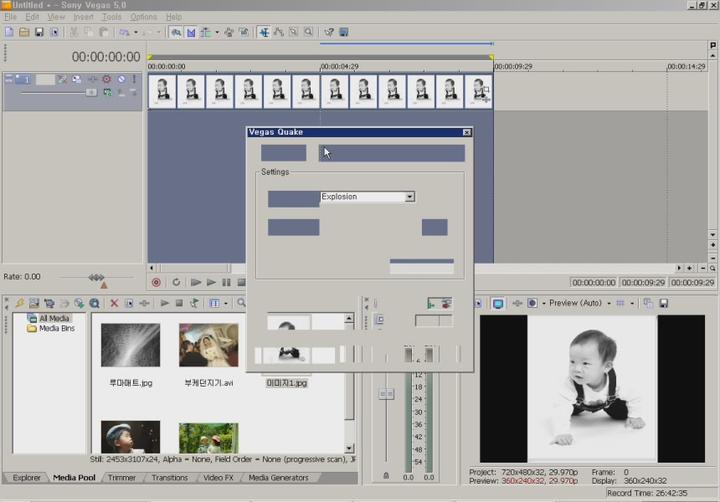Open the File menu
Image resolution: width=720 pixels, height=502 pixels.
click(10, 17)
